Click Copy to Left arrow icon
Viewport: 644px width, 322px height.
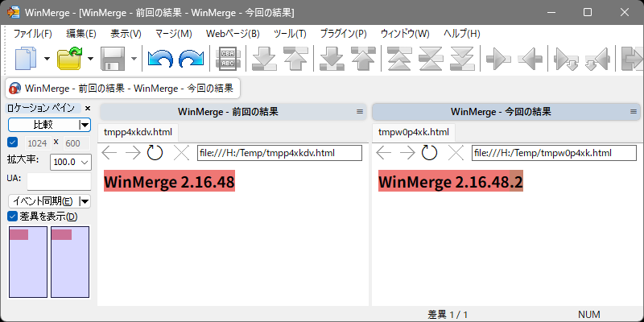530,58
